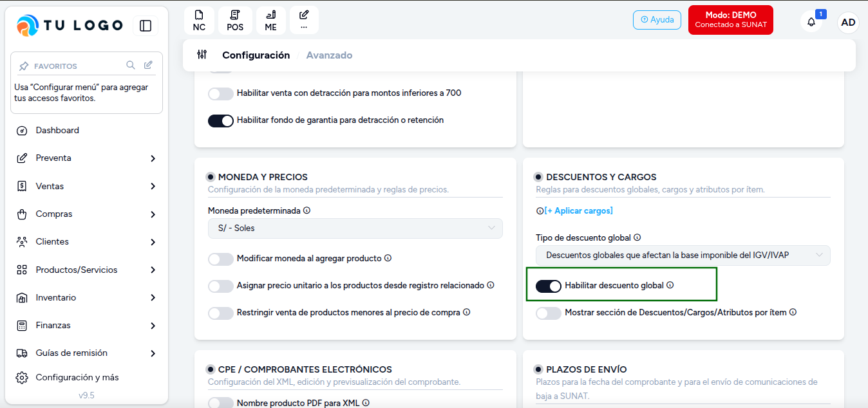The height and width of the screenshot is (408, 868).
Task: Enable Mostrar sección de Descuentos/Cargos/Atributos por ítem
Action: 549,313
